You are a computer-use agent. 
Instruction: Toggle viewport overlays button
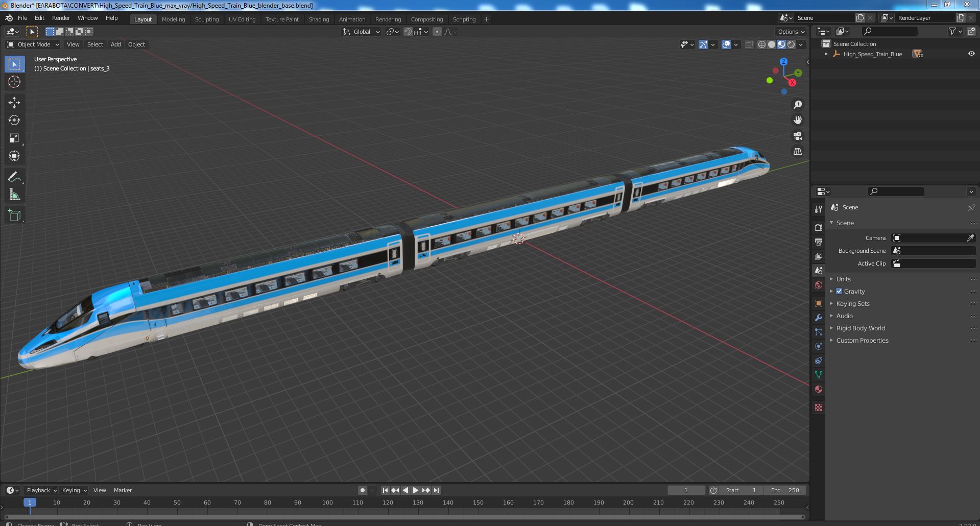click(x=726, y=44)
